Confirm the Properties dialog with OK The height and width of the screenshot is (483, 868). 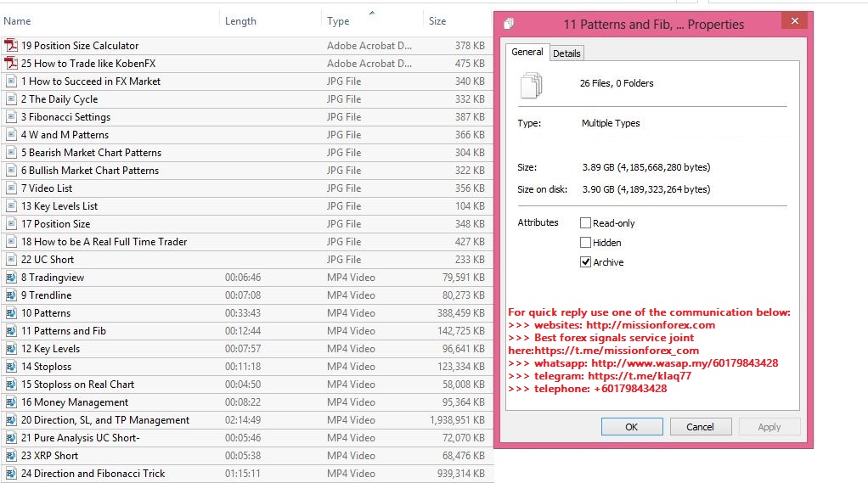tap(632, 427)
